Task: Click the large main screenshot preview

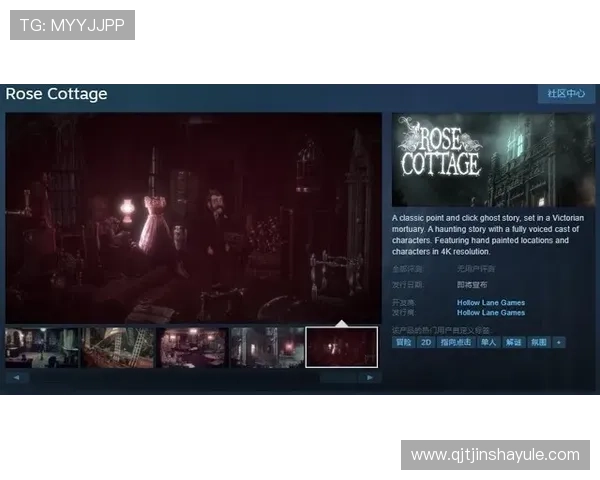Action: tap(193, 217)
